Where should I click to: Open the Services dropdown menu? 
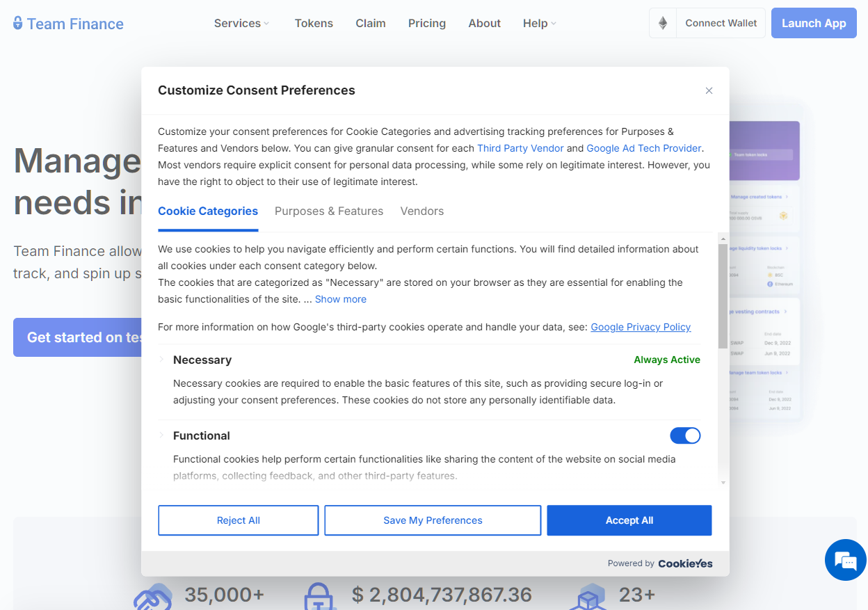241,23
